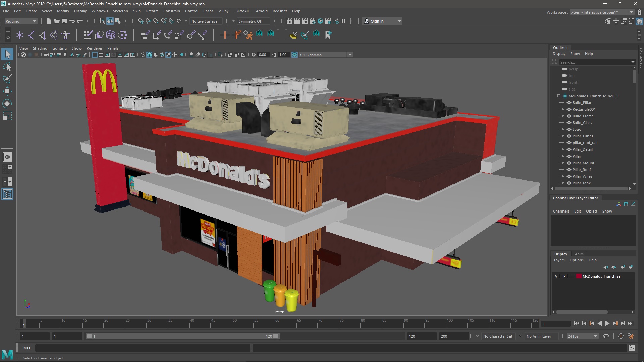The height and width of the screenshot is (362, 644).
Task: Toggle the Select by hierarchy mode
Action: coord(102,21)
